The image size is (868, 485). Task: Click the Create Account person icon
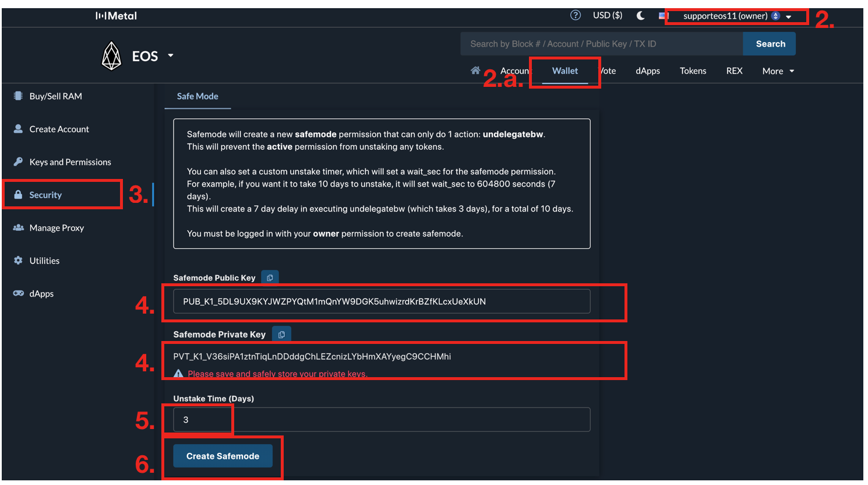click(x=18, y=129)
